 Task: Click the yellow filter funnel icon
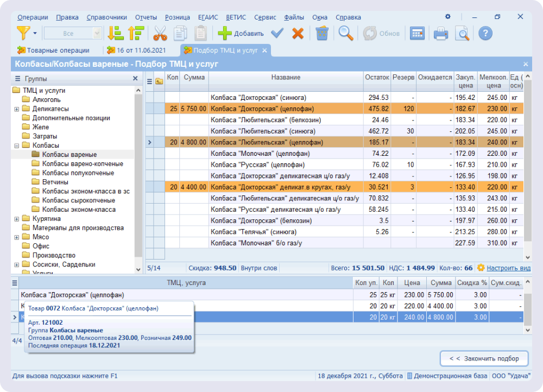(x=23, y=33)
